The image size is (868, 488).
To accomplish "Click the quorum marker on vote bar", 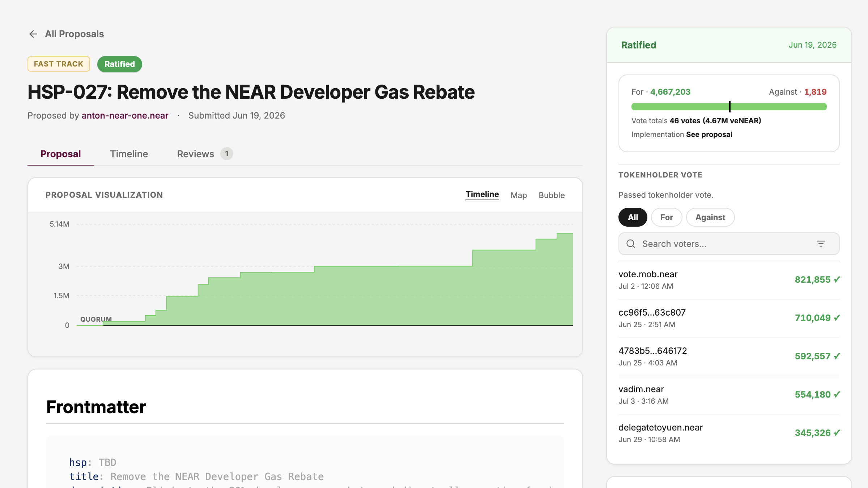I will [x=730, y=107].
